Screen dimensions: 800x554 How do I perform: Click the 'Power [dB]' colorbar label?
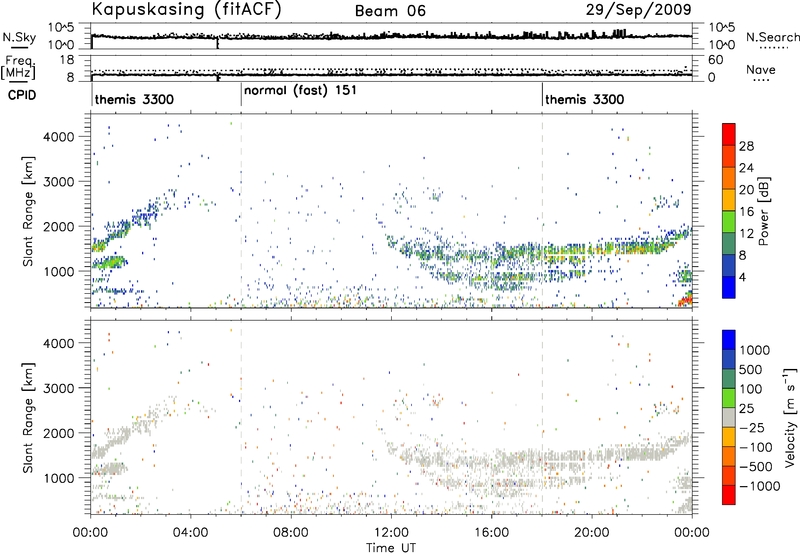763,211
